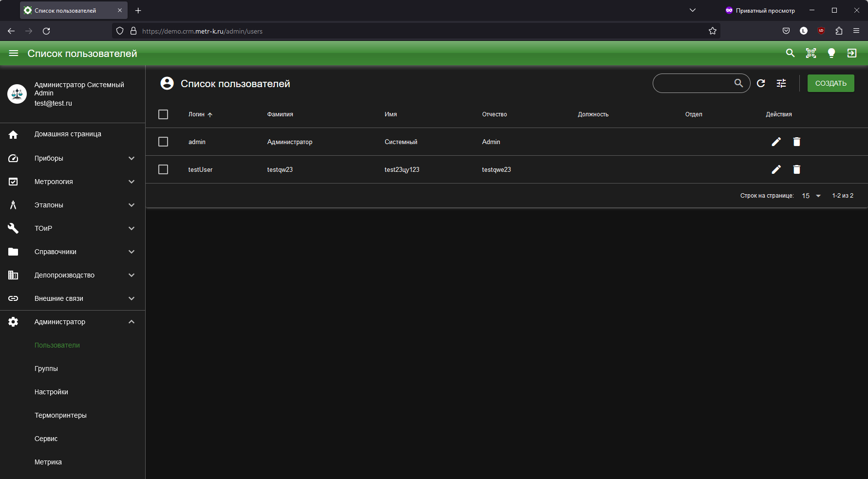Open the table filter settings icon

tap(781, 83)
